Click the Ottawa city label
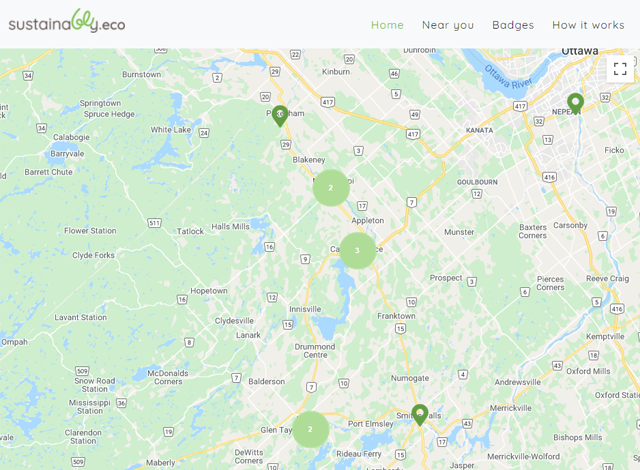Image resolution: width=640 pixels, height=470 pixels. coord(580,51)
